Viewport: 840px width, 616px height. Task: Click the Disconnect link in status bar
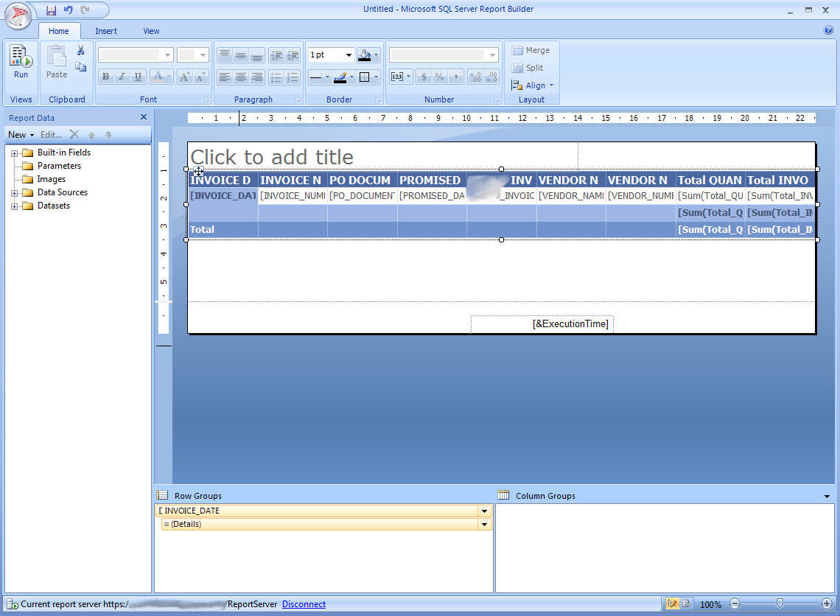[x=304, y=604]
